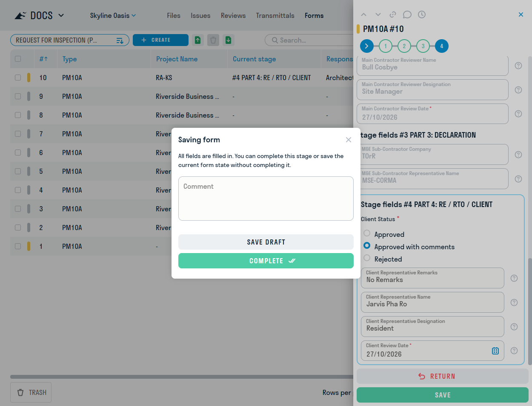The image size is (532, 406).
Task: Copy link to form PM10A #10
Action: (393, 14)
